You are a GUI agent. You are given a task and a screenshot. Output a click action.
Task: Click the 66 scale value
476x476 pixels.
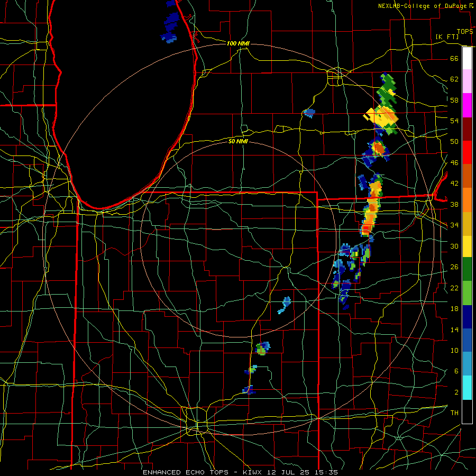tap(454, 58)
